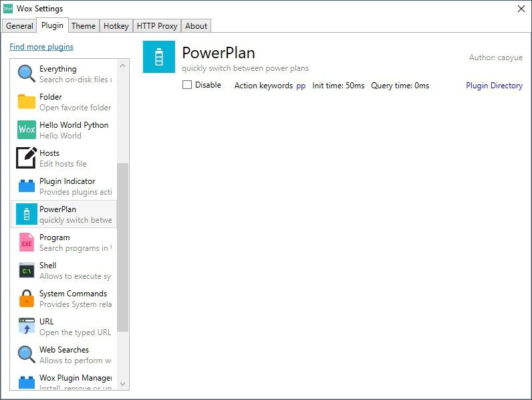Click the 'quickly switch between power plans' description
The height and width of the screenshot is (400, 532).
click(245, 68)
